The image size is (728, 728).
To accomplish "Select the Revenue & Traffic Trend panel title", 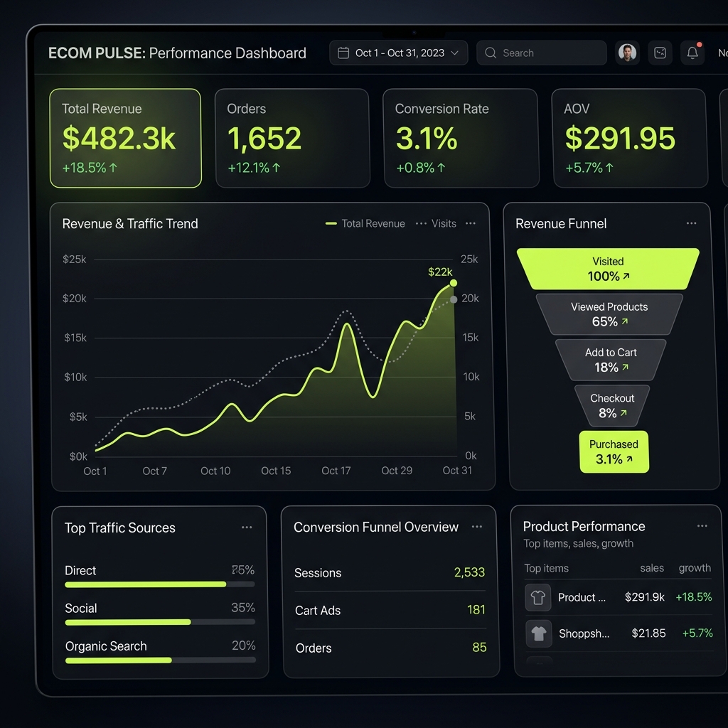I will tap(130, 223).
